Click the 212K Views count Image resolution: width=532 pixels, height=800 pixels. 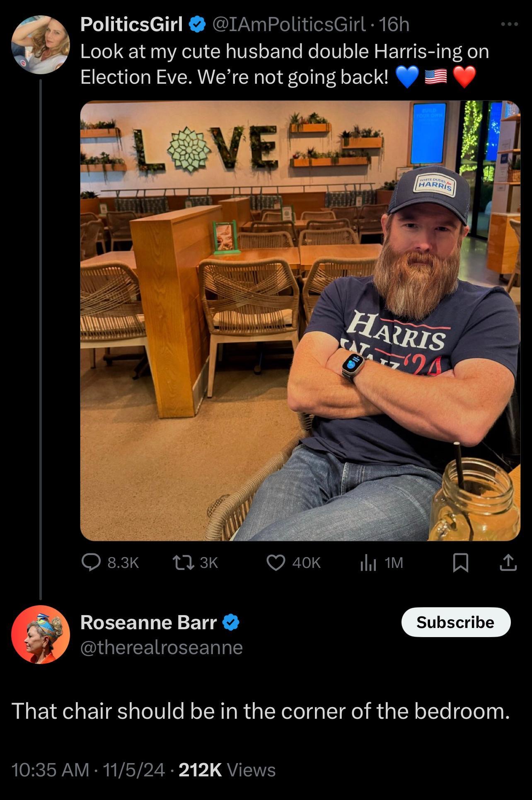coord(227,770)
